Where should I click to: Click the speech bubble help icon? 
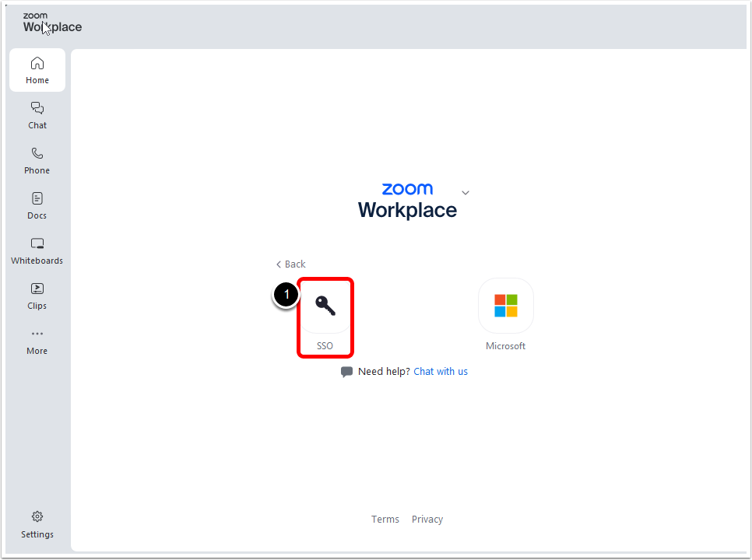[346, 372]
